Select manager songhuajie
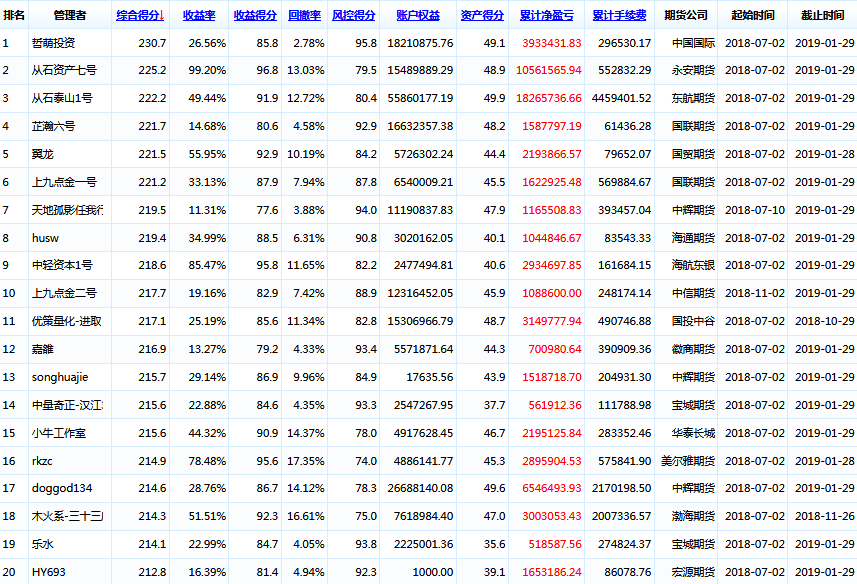 pos(60,377)
